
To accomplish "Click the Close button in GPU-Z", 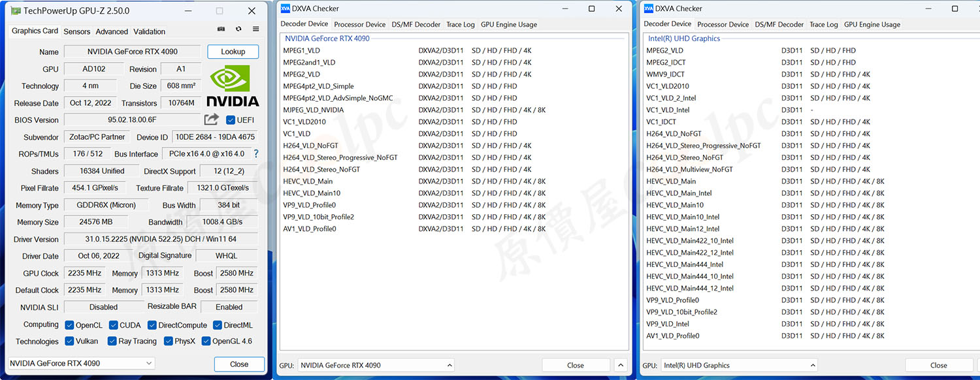I will tap(239, 364).
